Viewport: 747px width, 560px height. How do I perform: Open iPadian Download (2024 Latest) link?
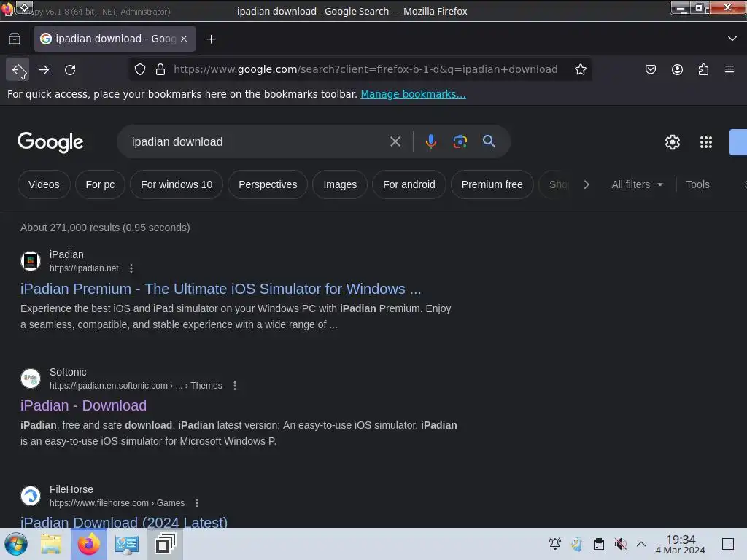124,521
